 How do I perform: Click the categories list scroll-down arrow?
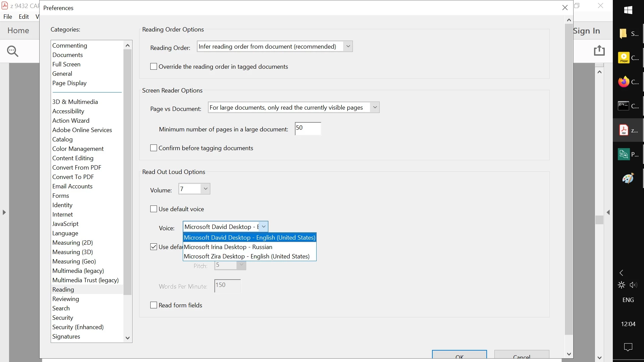[127, 338]
